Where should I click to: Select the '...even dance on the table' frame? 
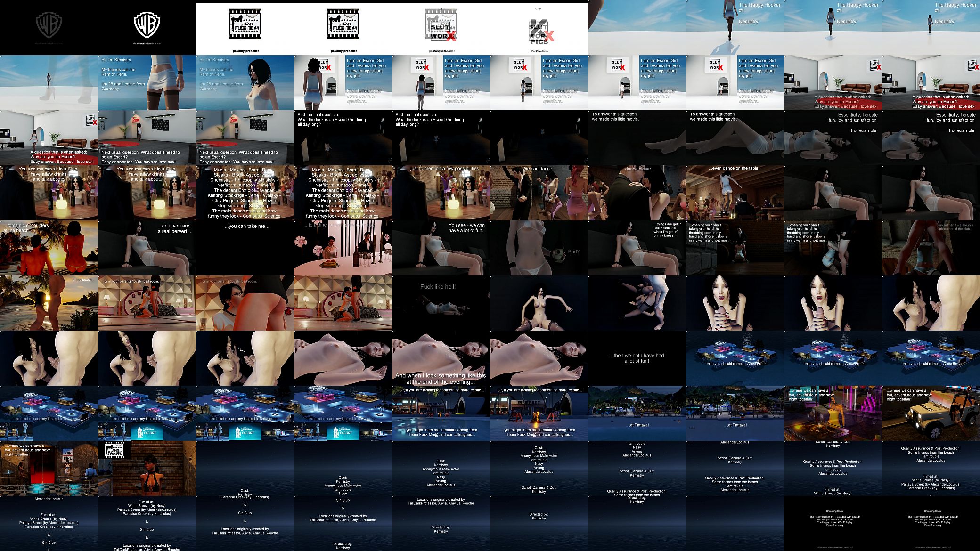point(735,193)
